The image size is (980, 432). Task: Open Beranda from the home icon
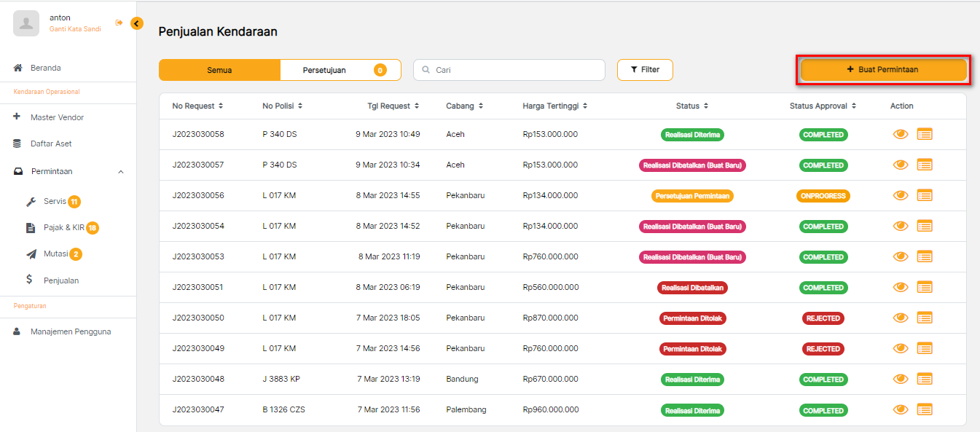click(x=19, y=68)
